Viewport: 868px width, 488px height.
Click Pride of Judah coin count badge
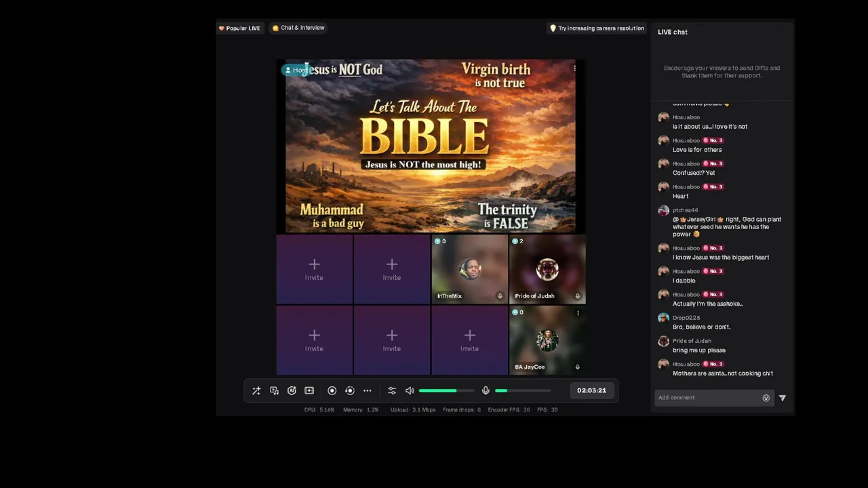(x=518, y=241)
